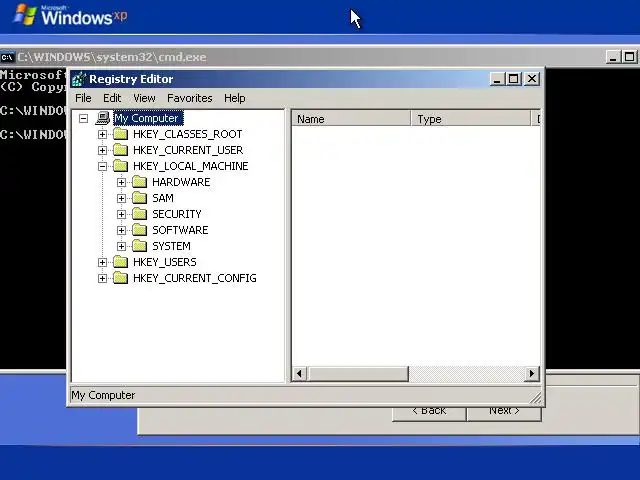Expand the HKEY_USERS key

(102, 262)
